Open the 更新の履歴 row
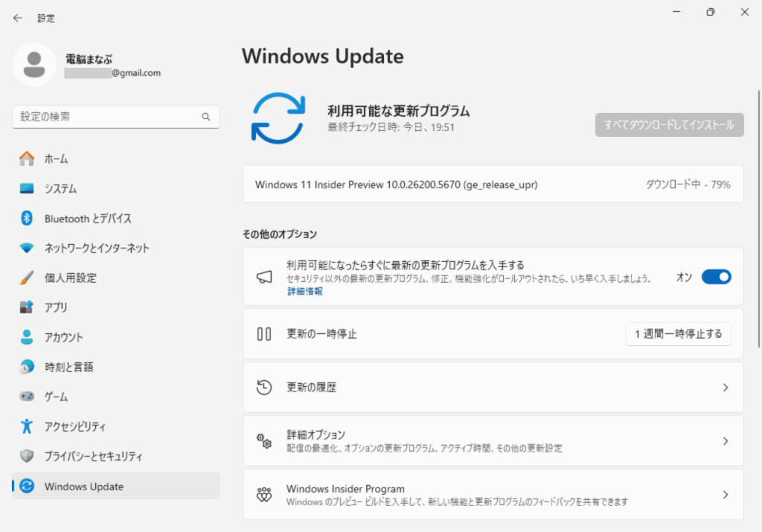This screenshot has width=762, height=532. (493, 387)
